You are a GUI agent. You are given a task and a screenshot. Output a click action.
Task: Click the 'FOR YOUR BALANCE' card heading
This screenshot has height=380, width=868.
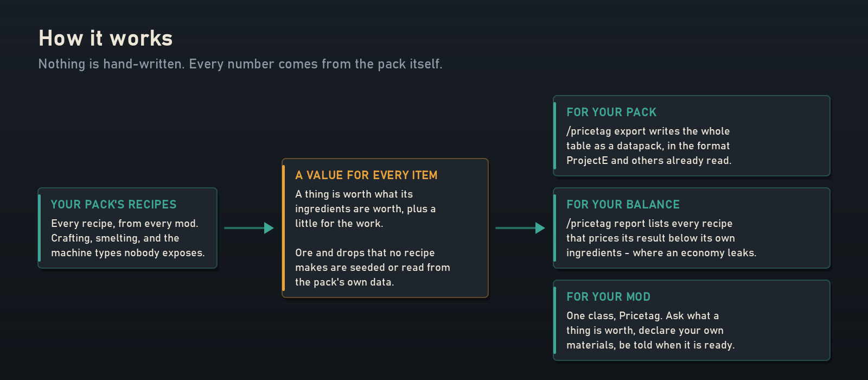coord(623,205)
